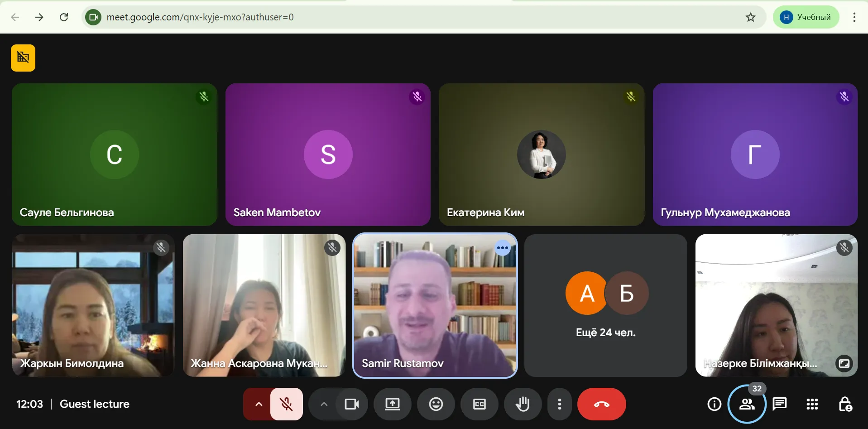Click the 'Ещё 24 чел.' tile
This screenshot has height=429, width=868.
click(605, 305)
